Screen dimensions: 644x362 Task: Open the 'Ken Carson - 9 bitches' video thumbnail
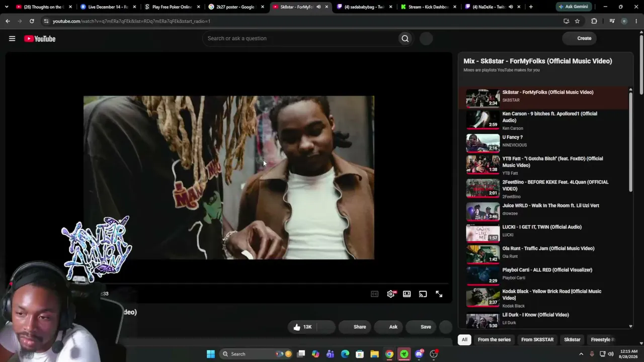[x=482, y=120]
